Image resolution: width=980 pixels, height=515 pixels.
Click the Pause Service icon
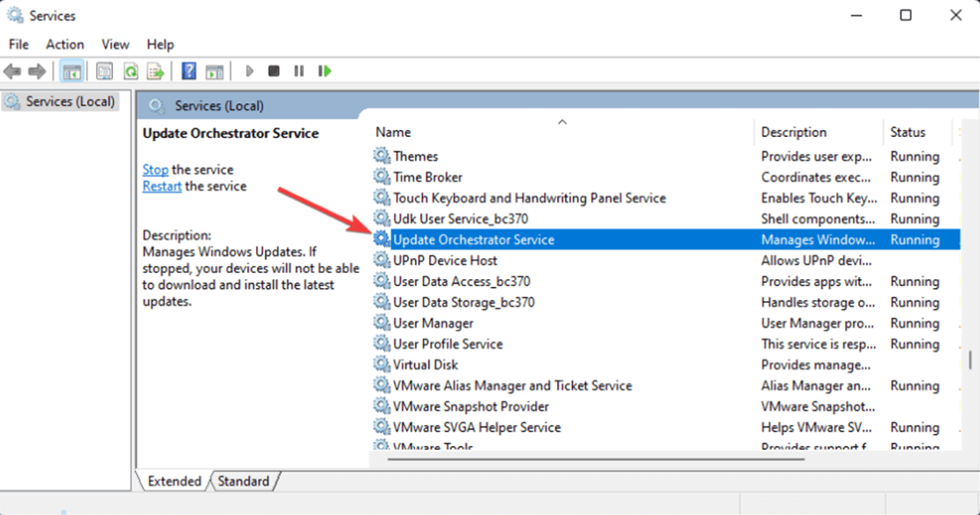point(298,72)
